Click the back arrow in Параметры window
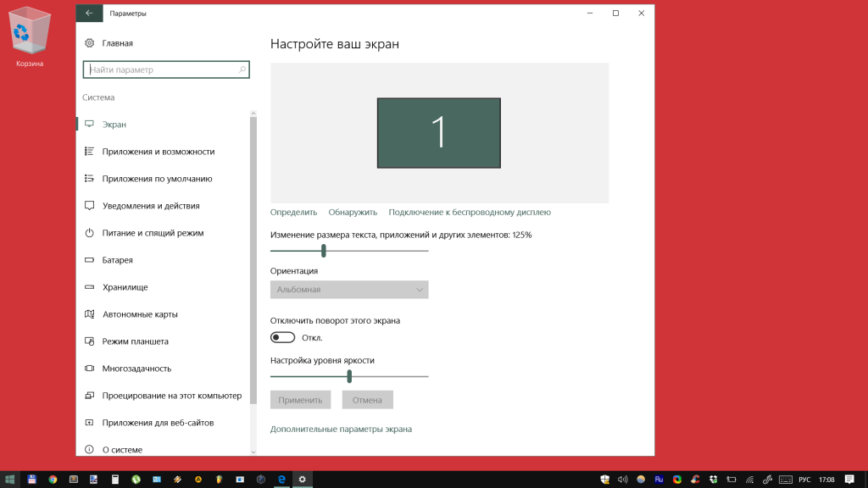This screenshot has width=868, height=488. pyautogui.click(x=89, y=14)
